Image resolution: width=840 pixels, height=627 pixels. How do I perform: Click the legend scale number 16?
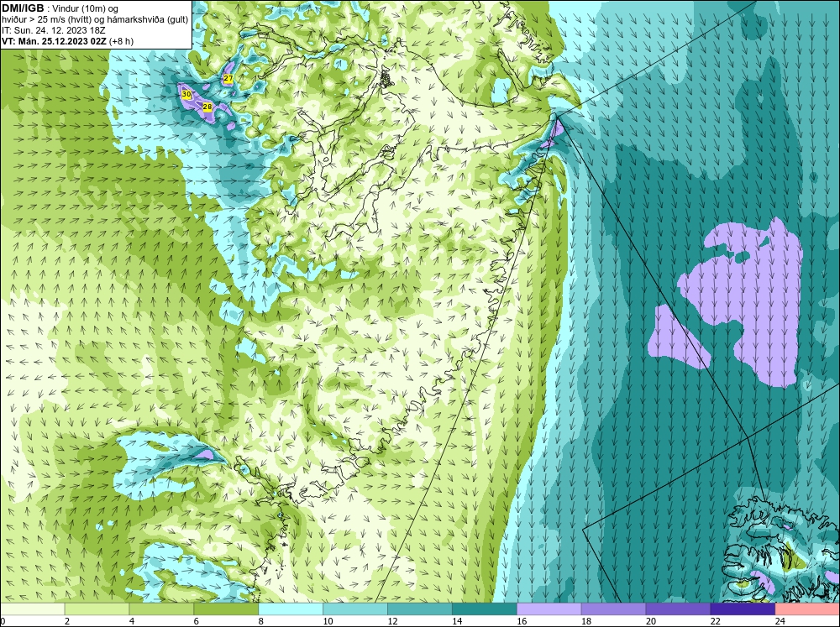click(x=522, y=621)
